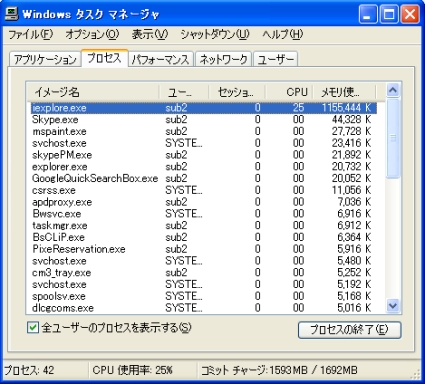Click the scrollbar up arrow
425x384 pixels.
(x=393, y=90)
